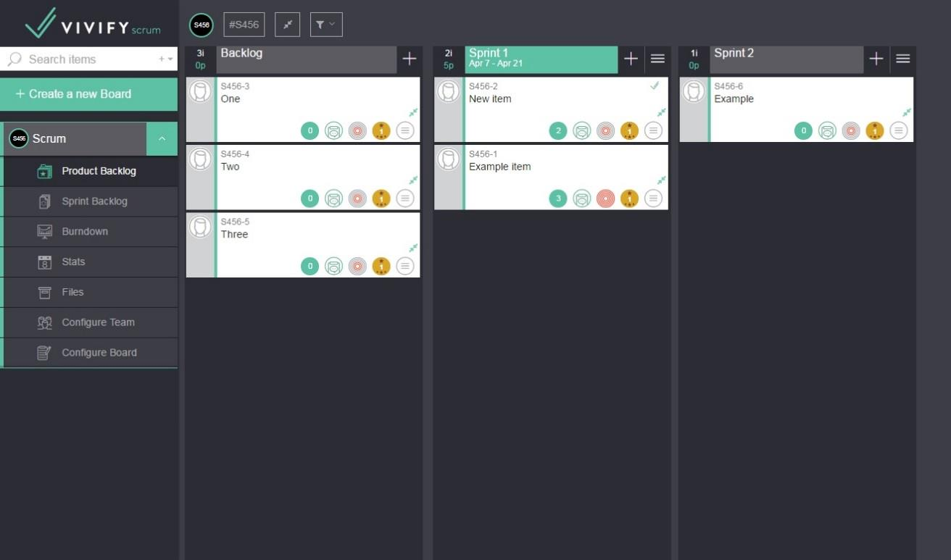
Task: Collapse the Scrum board menu chevron
Action: click(x=162, y=138)
